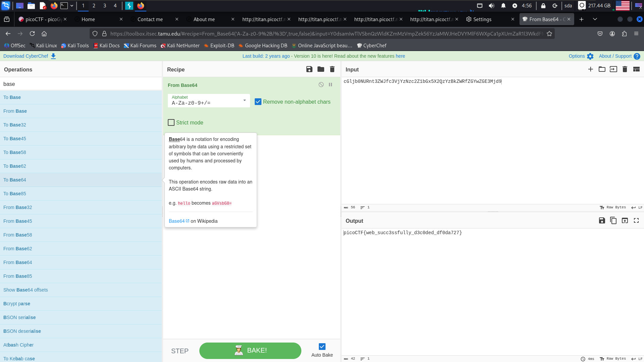Expand the Alphabet dropdown
This screenshot has height=362, width=644.
[x=244, y=100]
